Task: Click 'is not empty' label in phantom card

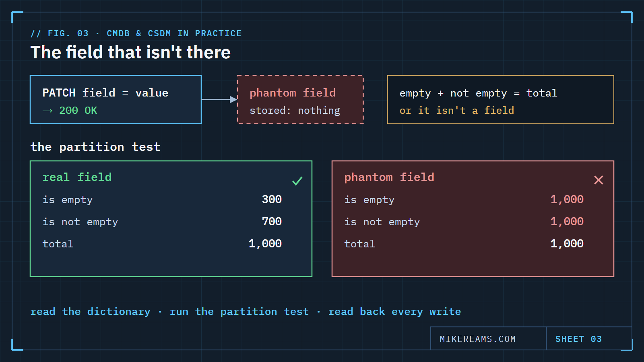Action: click(x=382, y=222)
